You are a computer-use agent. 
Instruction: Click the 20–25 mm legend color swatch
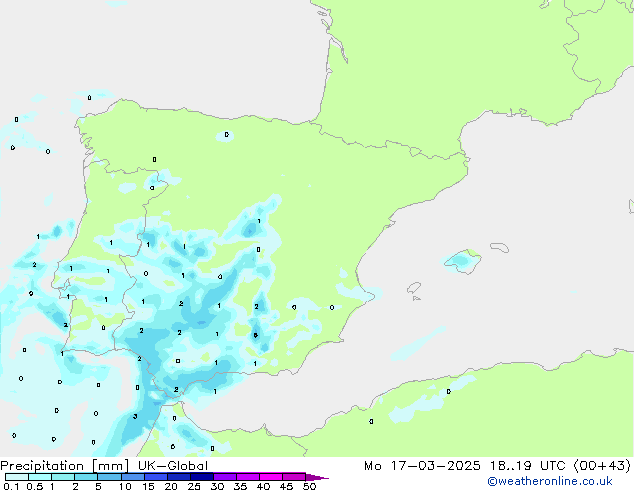(178, 477)
